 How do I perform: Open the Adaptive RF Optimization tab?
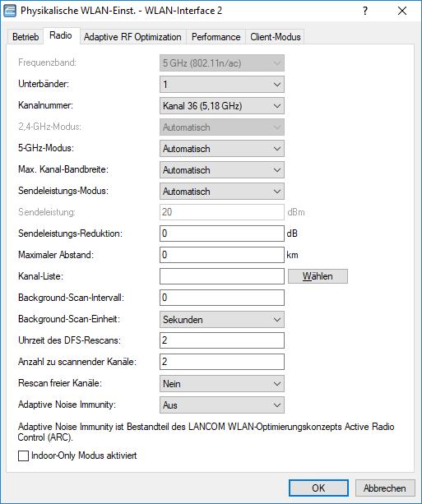pyautogui.click(x=132, y=37)
